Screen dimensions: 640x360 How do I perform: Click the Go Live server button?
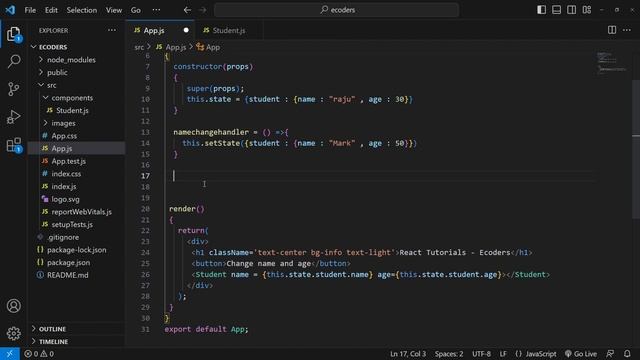coord(580,354)
